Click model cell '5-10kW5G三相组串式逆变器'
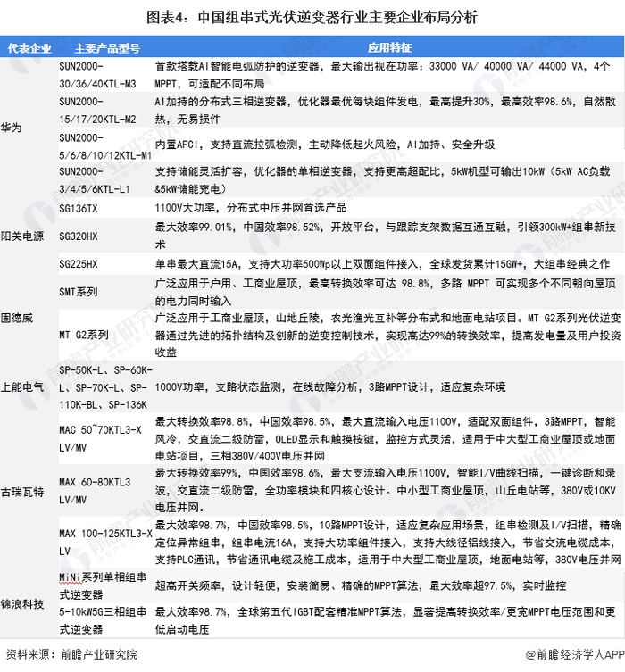Image resolution: width=625 pixels, height=672 pixels. click(x=103, y=620)
